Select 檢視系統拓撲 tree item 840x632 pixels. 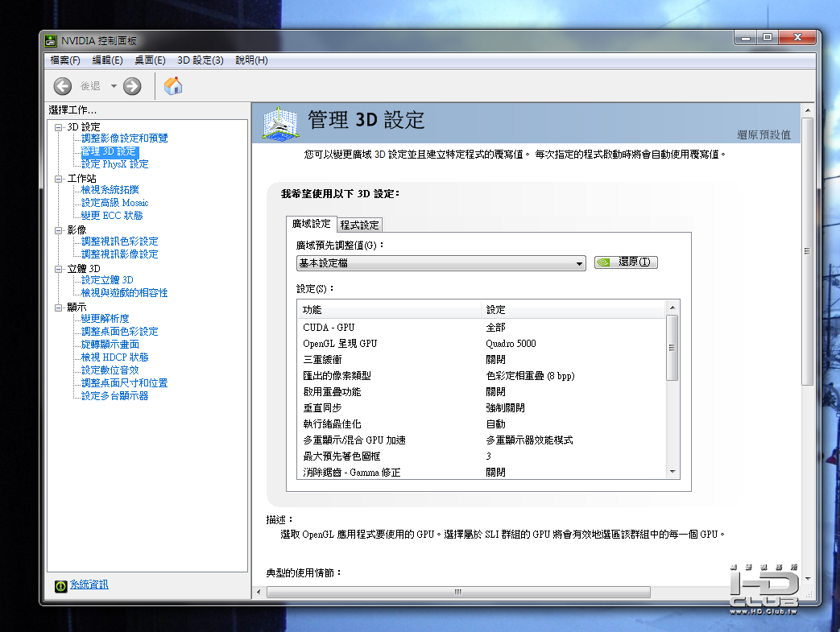[x=110, y=190]
